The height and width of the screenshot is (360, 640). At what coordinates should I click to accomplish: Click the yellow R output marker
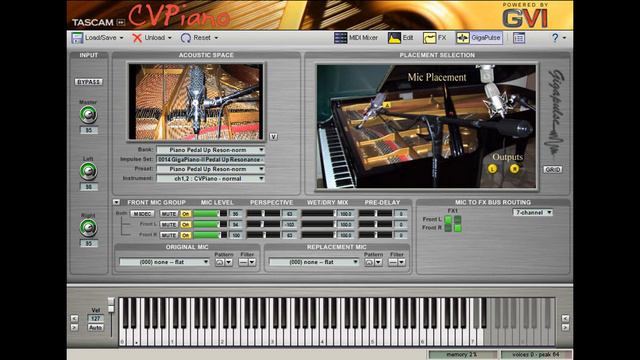pyautogui.click(x=514, y=168)
